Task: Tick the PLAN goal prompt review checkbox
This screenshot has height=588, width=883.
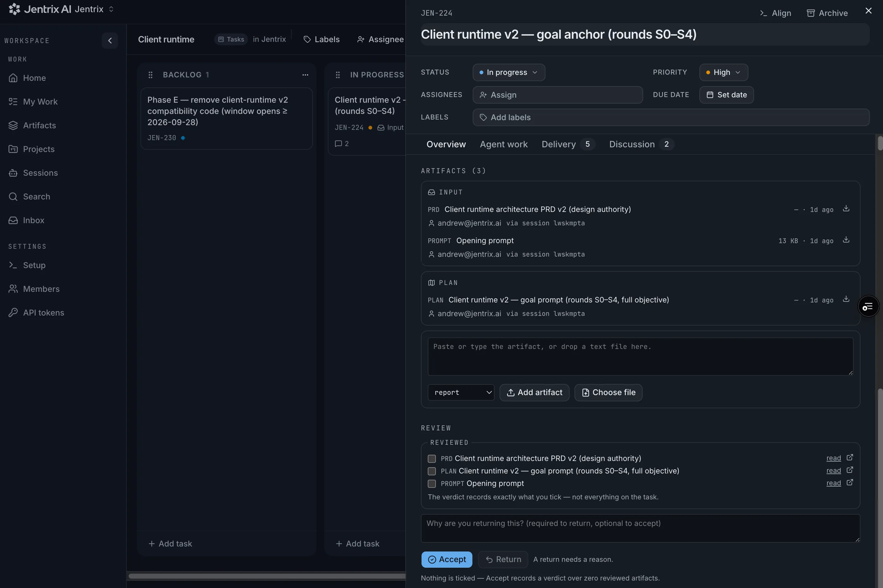Action: click(x=432, y=471)
